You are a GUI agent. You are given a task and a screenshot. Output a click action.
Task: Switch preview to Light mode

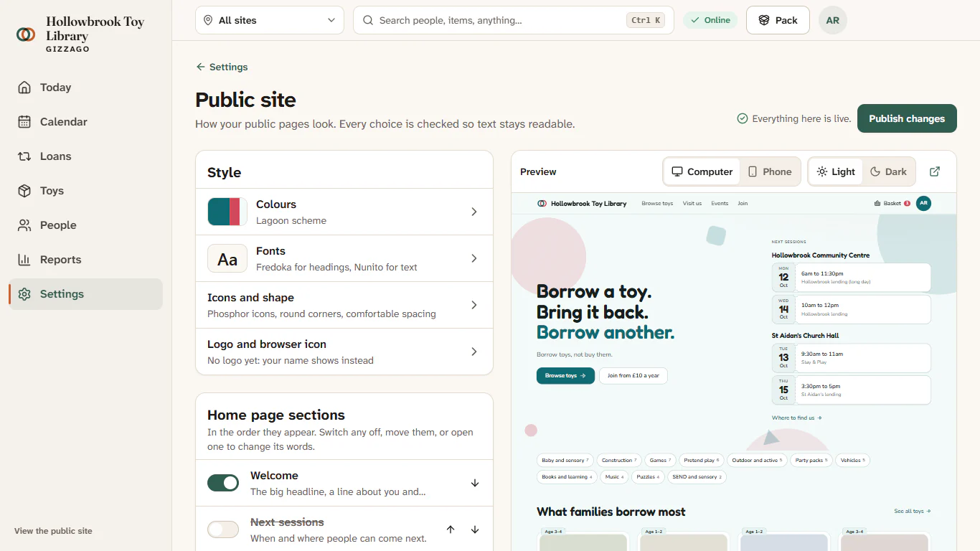836,171
